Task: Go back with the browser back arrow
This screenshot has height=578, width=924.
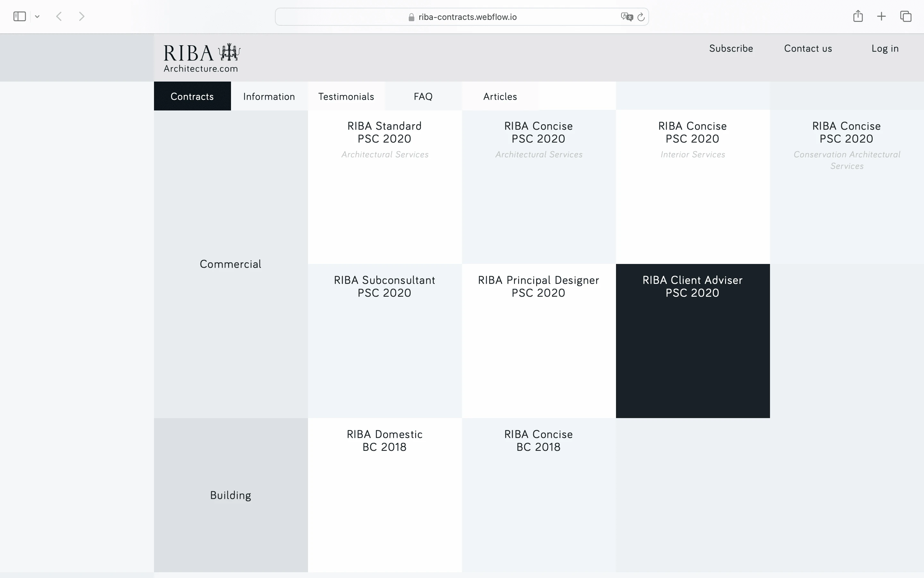Action: (x=59, y=16)
